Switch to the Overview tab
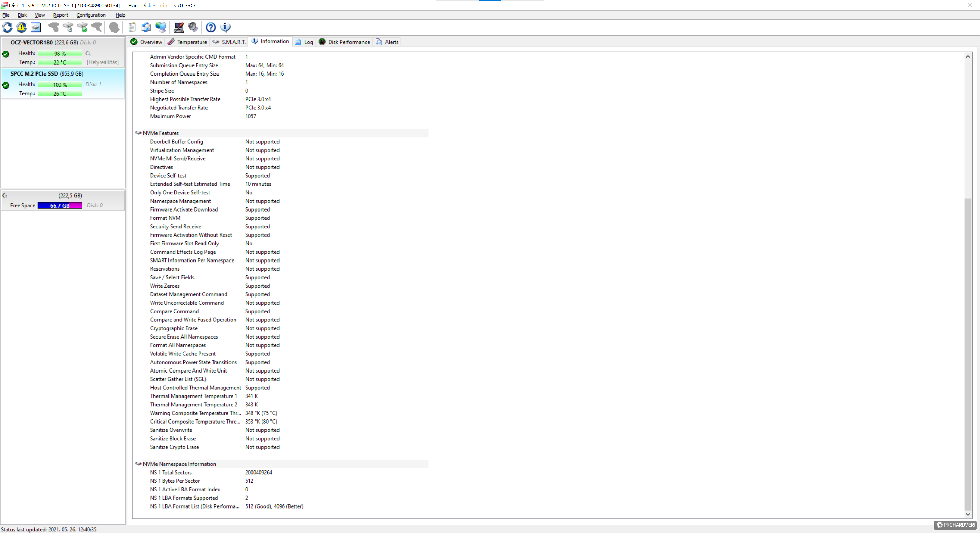 coord(147,42)
